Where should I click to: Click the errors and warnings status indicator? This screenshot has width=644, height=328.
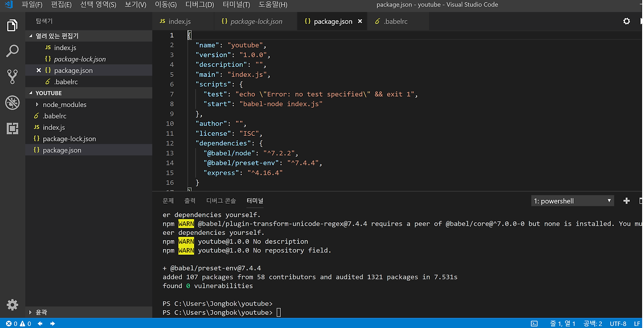coord(19,323)
